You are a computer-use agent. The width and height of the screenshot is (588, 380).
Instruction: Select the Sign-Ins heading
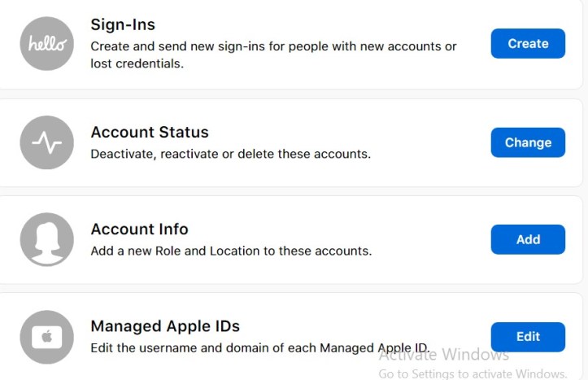click(123, 25)
